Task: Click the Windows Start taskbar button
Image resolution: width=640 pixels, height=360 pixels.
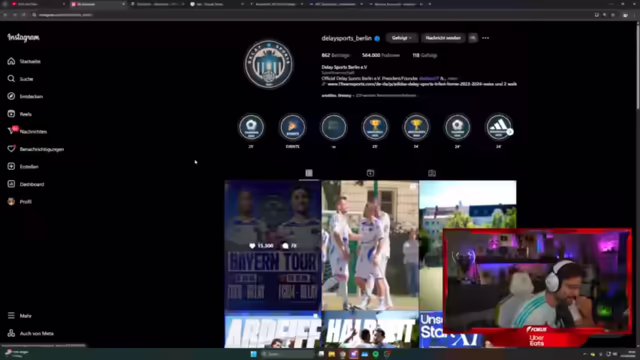Action: point(253,354)
